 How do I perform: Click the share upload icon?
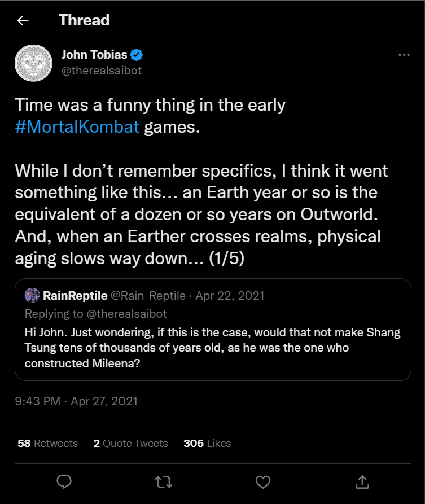pyautogui.click(x=362, y=481)
